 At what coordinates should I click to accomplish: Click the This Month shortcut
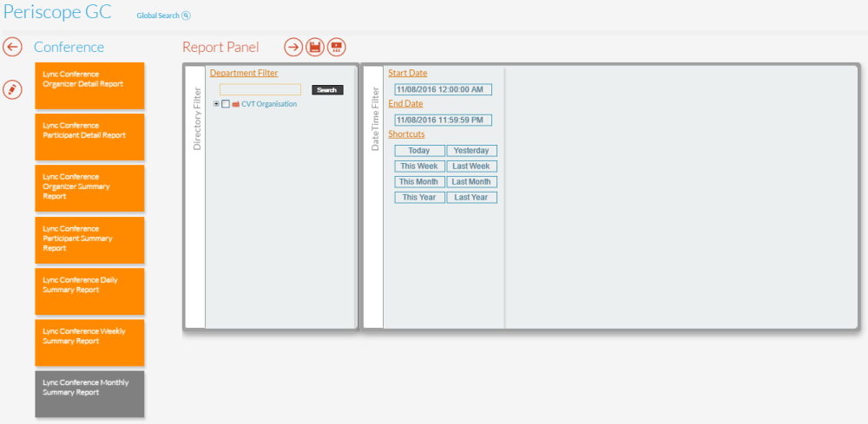tap(419, 181)
